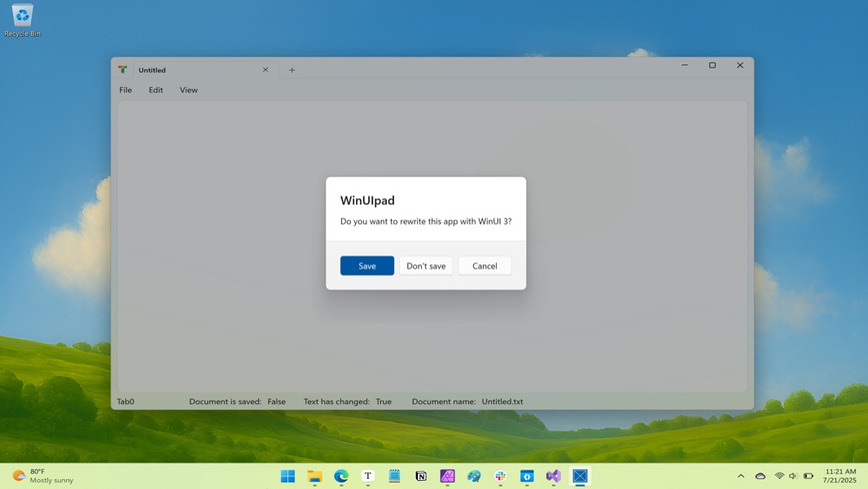Screen dimensions: 868x489
Task: Click 'Document is saved:' status label
Action: [x=226, y=402]
